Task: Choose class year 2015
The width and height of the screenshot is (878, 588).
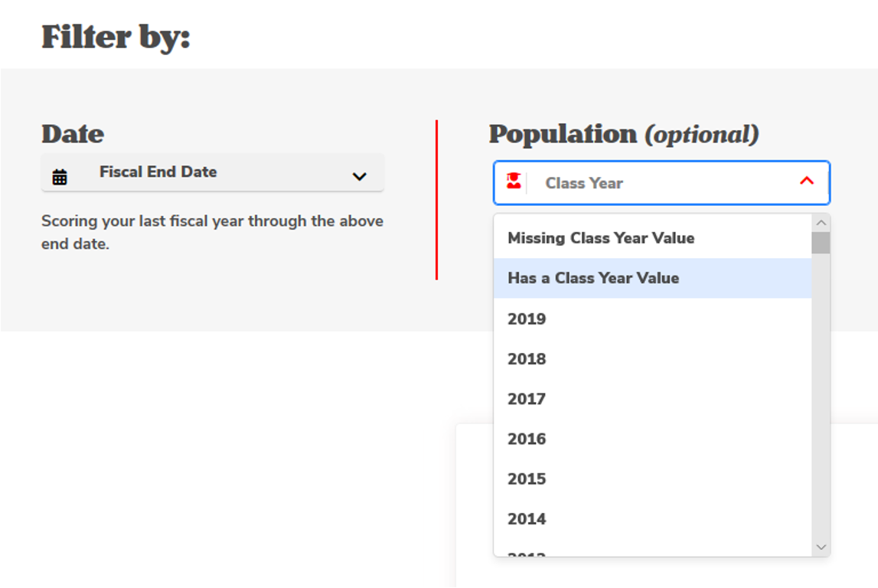Action: [x=527, y=479]
